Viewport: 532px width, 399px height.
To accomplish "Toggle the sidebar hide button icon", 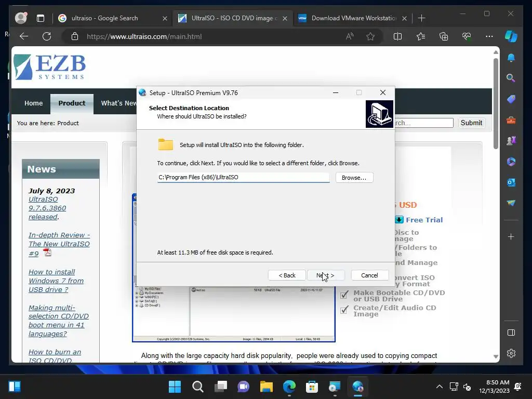I will click(511, 332).
